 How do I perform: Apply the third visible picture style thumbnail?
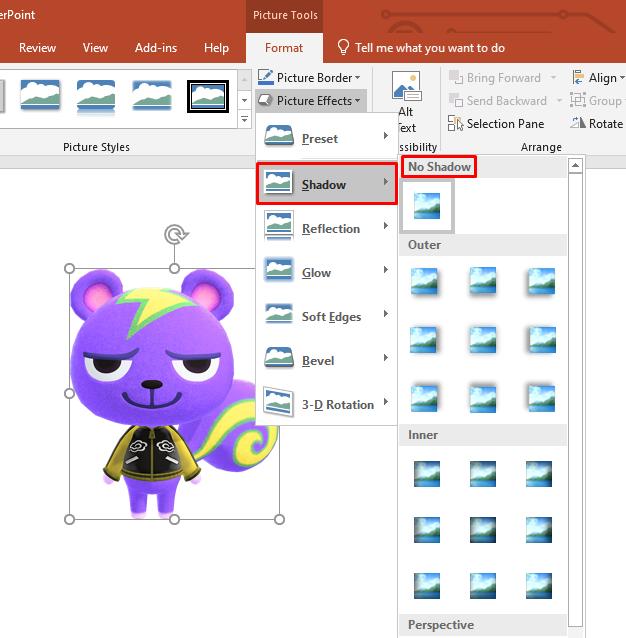point(152,96)
